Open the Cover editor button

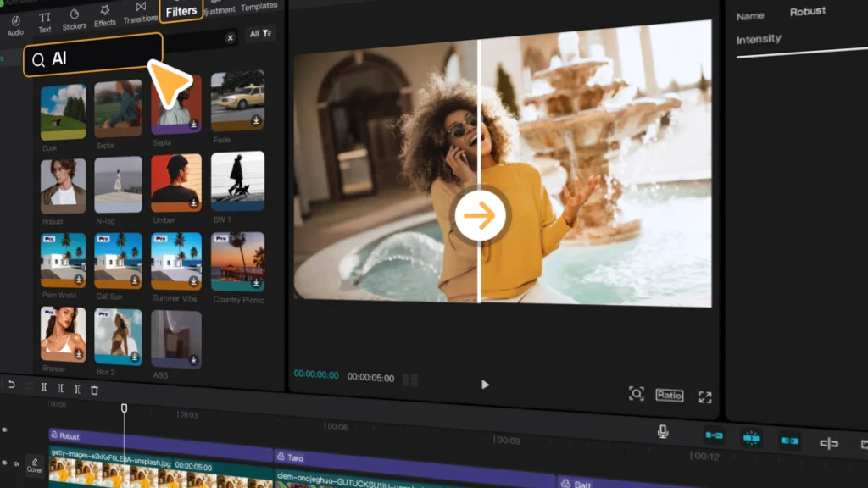pos(34,465)
